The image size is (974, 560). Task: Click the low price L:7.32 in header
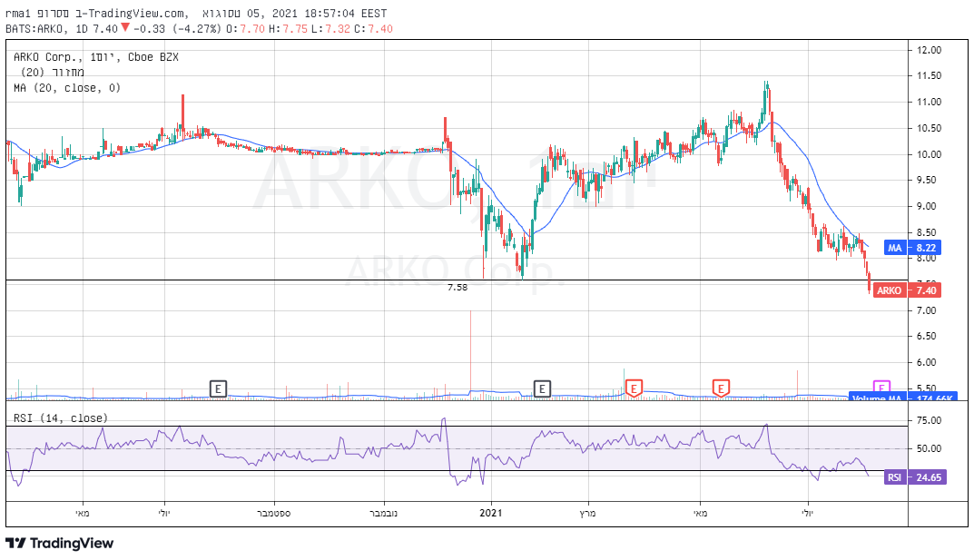click(x=331, y=28)
